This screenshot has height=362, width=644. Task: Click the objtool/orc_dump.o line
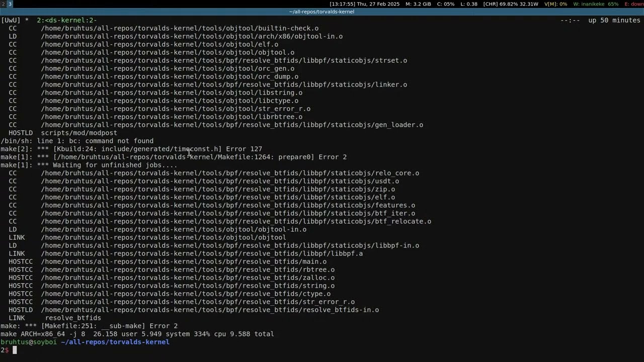coord(153,76)
